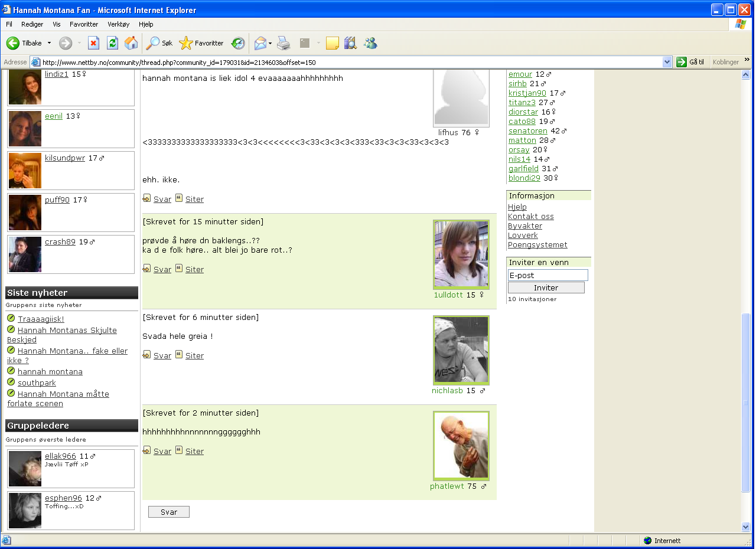Open member kilsundpwr profile link
Viewport: 756px width, 549px height.
(65, 158)
